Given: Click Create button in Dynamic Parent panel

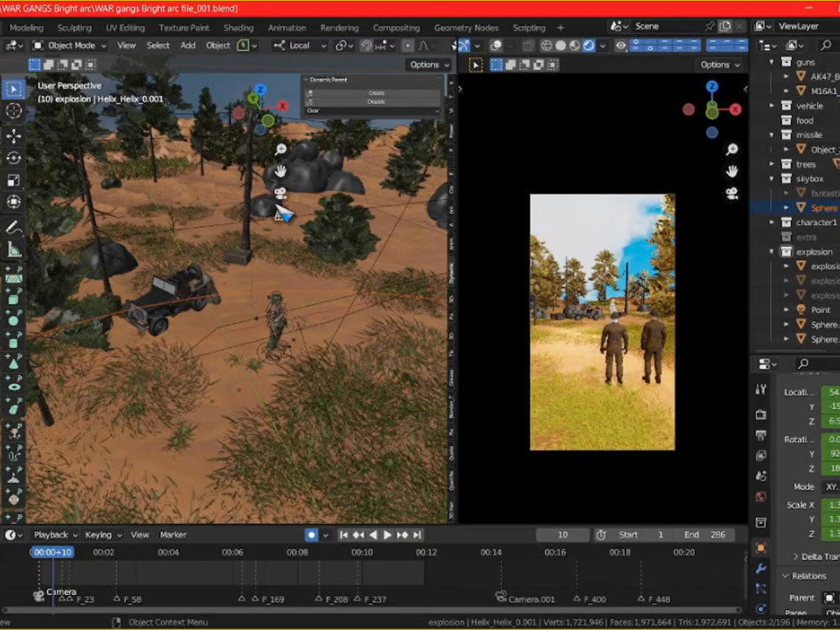Looking at the screenshot, I should point(373,93).
